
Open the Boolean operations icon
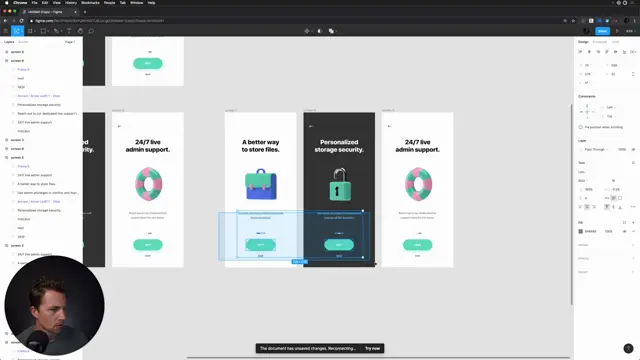coord(331,31)
